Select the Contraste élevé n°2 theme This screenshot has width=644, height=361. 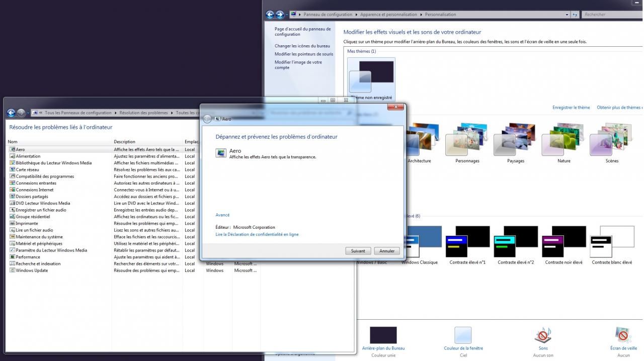(516, 245)
